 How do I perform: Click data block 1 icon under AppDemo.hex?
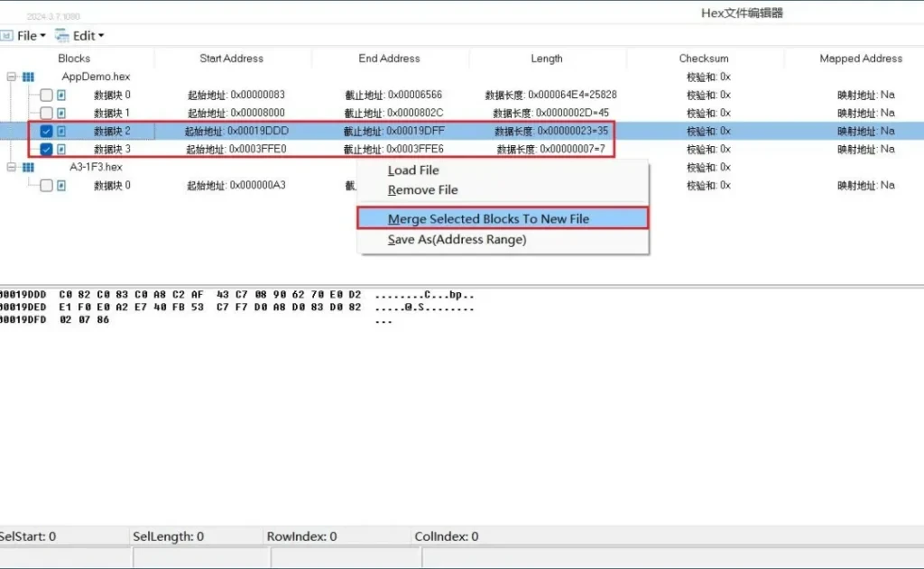pos(62,114)
